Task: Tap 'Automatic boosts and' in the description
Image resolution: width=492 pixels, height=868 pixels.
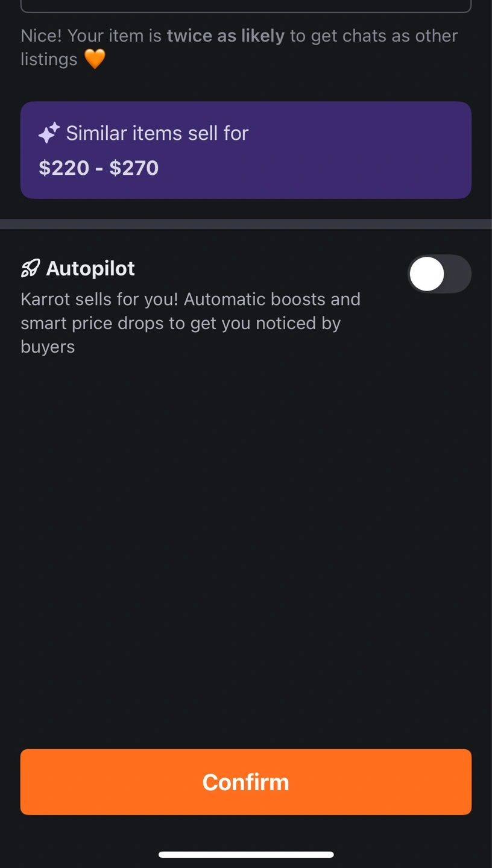Action: [271, 299]
